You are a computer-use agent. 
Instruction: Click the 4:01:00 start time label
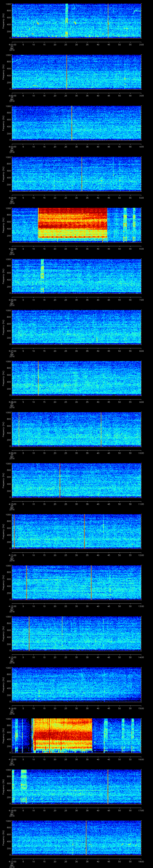[12, 44]
